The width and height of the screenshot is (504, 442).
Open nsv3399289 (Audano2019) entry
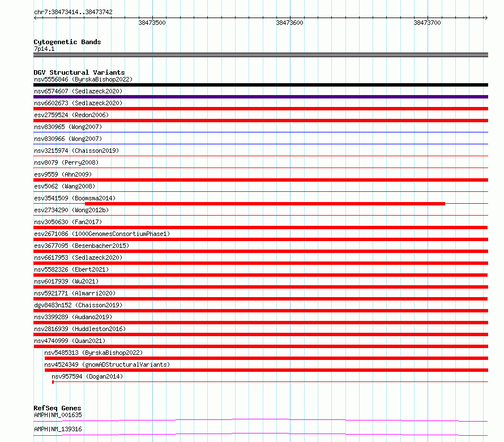click(x=73, y=317)
